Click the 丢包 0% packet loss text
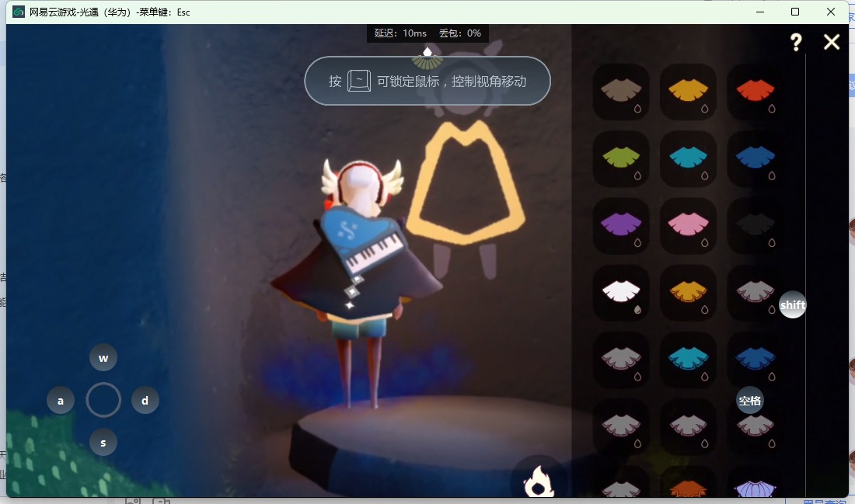Screen dimensions: 855x504 (x=460, y=33)
